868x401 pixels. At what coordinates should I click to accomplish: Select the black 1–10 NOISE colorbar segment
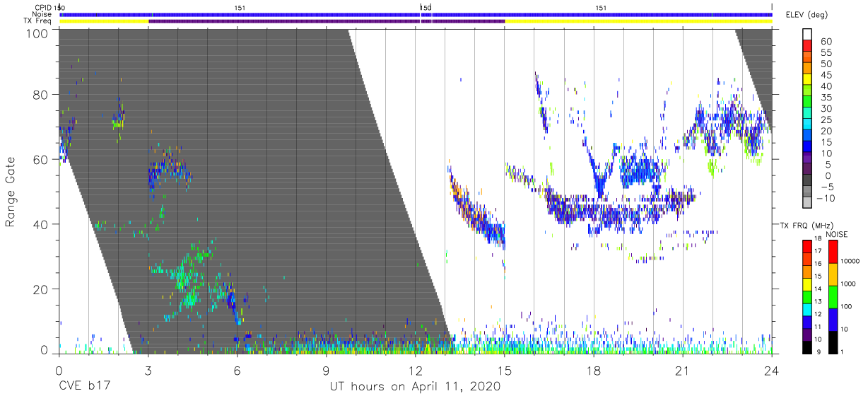click(x=832, y=342)
